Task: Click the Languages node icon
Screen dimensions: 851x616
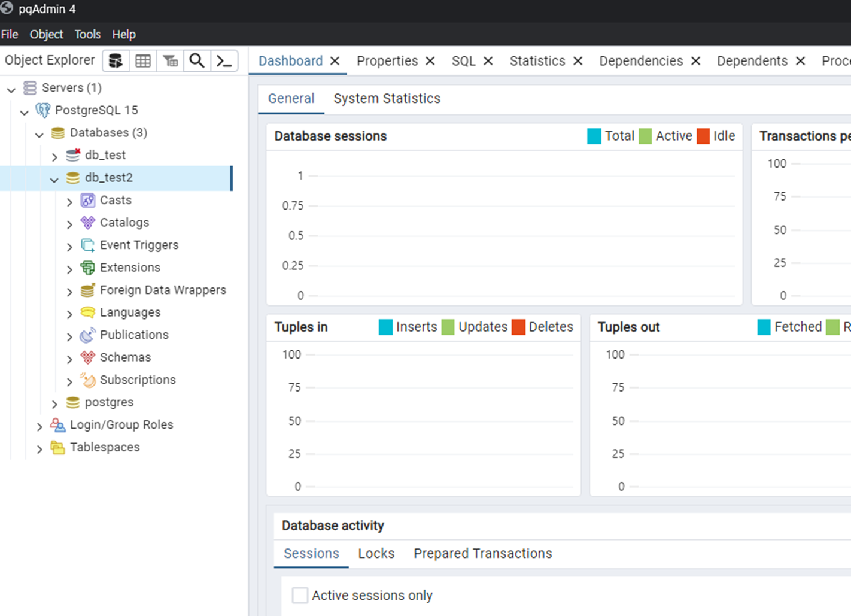Action: (88, 312)
